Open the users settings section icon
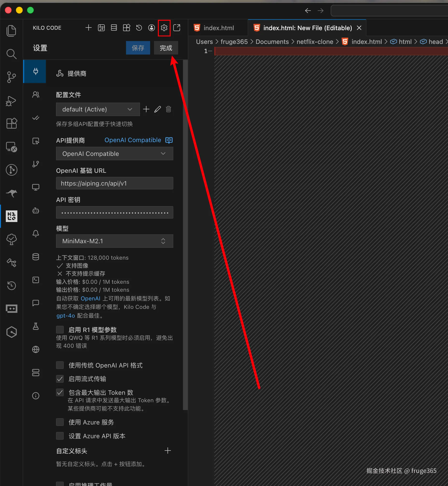Screen dimensions: 448x486 36,95
